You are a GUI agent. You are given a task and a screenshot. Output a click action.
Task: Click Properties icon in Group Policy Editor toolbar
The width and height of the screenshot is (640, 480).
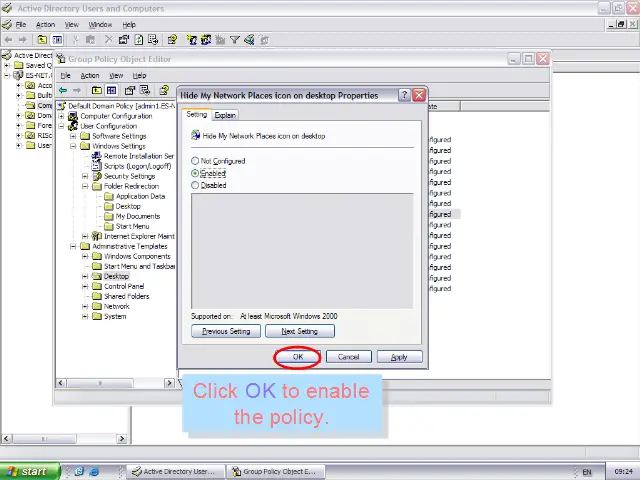click(130, 90)
